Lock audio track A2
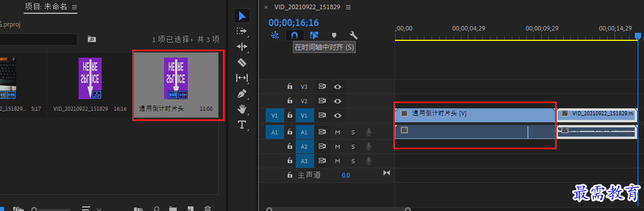The height and width of the screenshot is (211, 644). pyautogui.click(x=290, y=146)
